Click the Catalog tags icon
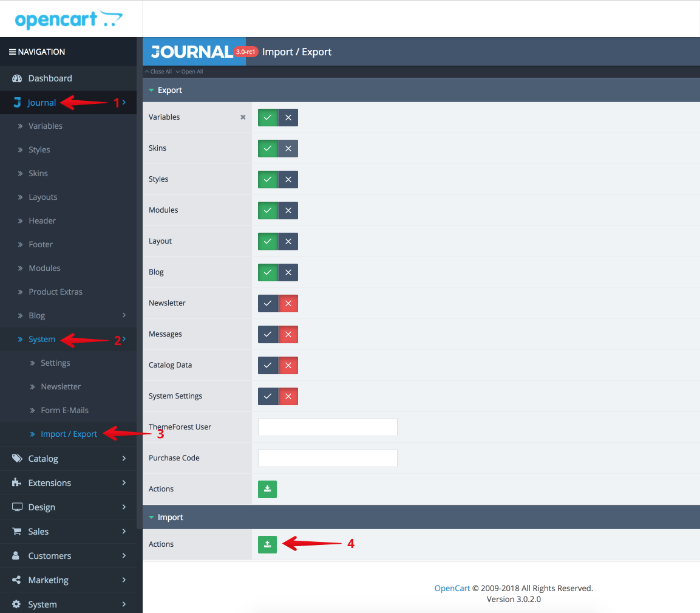The width and height of the screenshot is (700, 613). coord(17,459)
